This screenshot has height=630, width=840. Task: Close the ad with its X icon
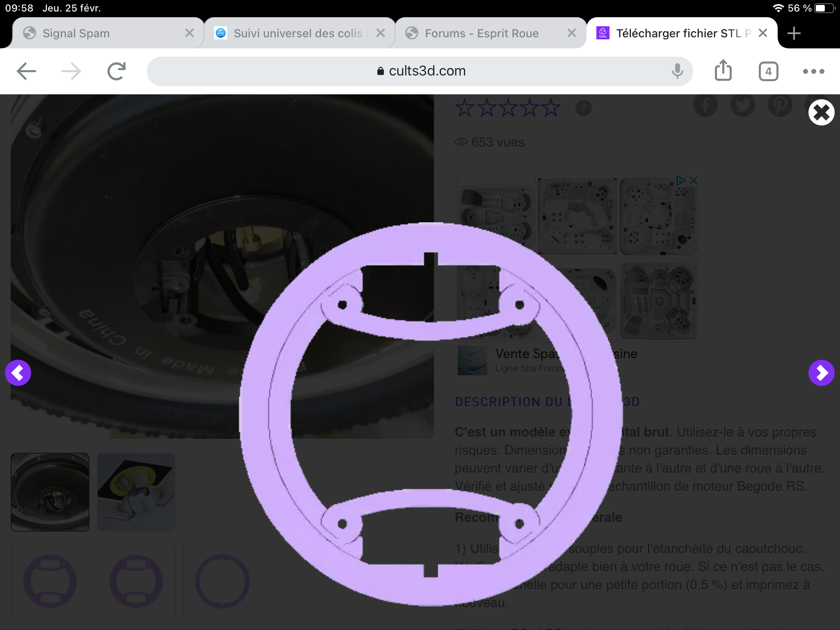pos(694,180)
